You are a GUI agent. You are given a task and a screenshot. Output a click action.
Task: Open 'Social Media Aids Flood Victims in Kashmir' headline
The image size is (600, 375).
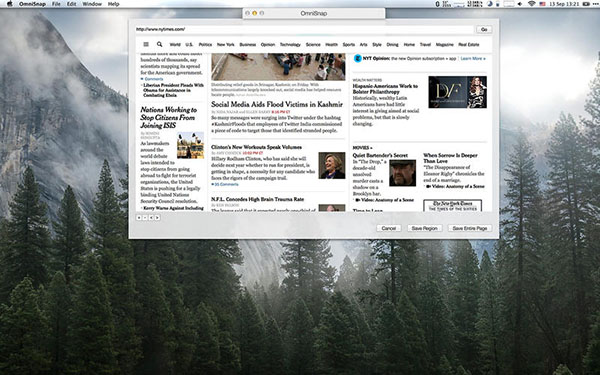point(277,104)
